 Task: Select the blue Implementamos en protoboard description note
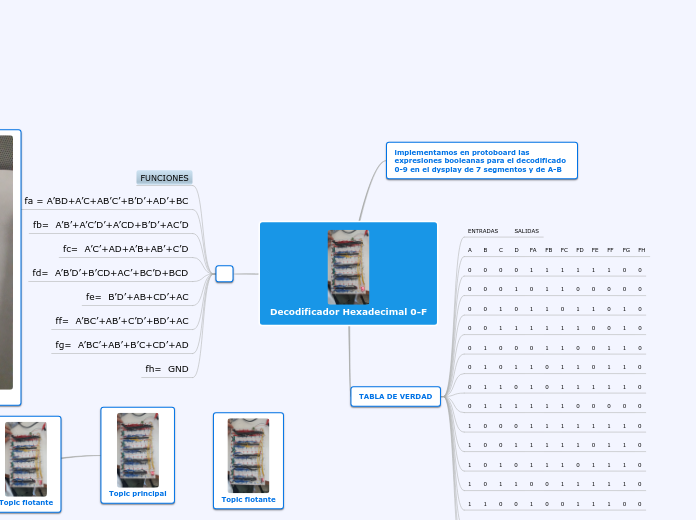pyautogui.click(x=482, y=161)
